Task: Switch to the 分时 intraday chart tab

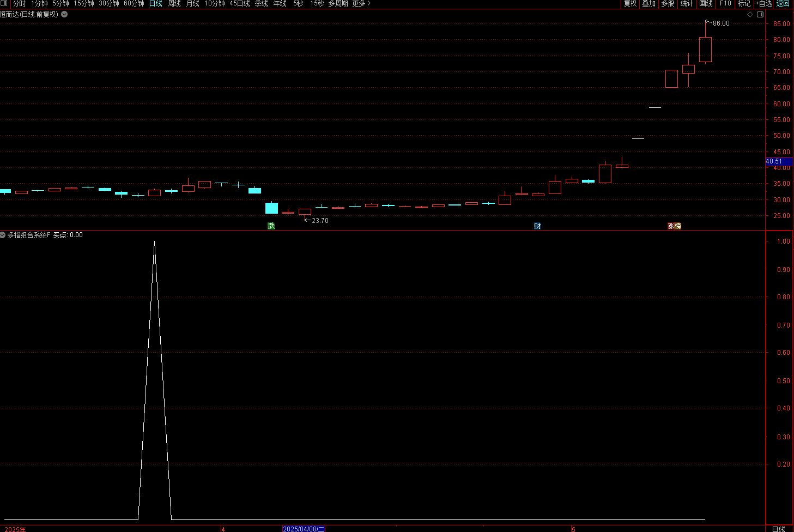Action: [x=20, y=3]
